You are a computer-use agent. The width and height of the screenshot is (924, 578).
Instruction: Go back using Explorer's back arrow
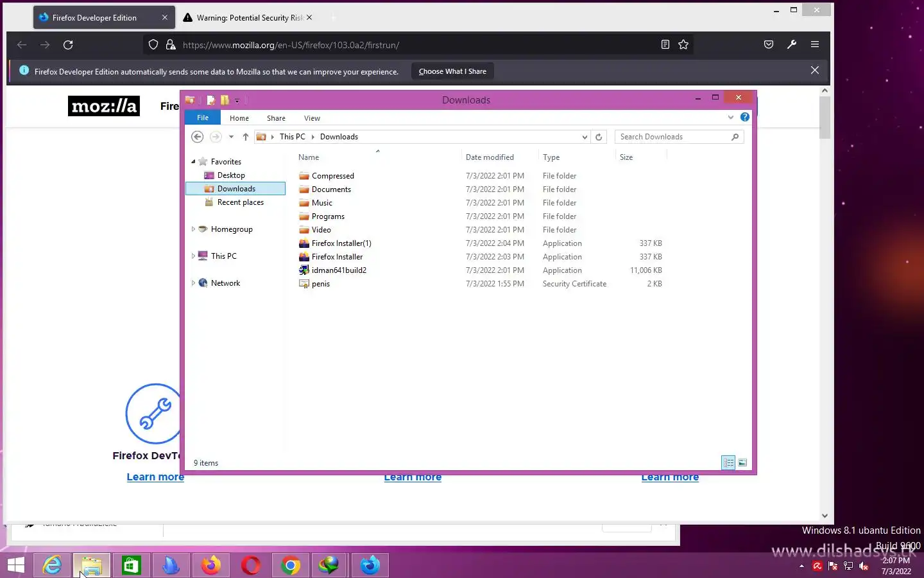coord(198,137)
